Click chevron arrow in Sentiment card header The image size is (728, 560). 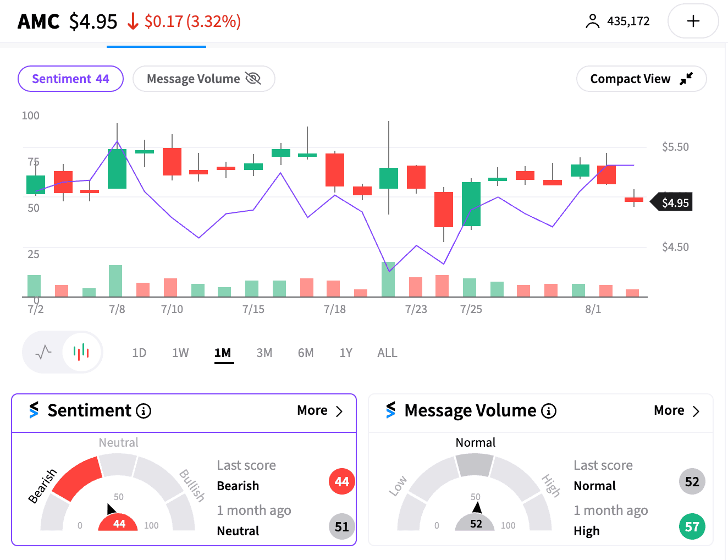[339, 411]
